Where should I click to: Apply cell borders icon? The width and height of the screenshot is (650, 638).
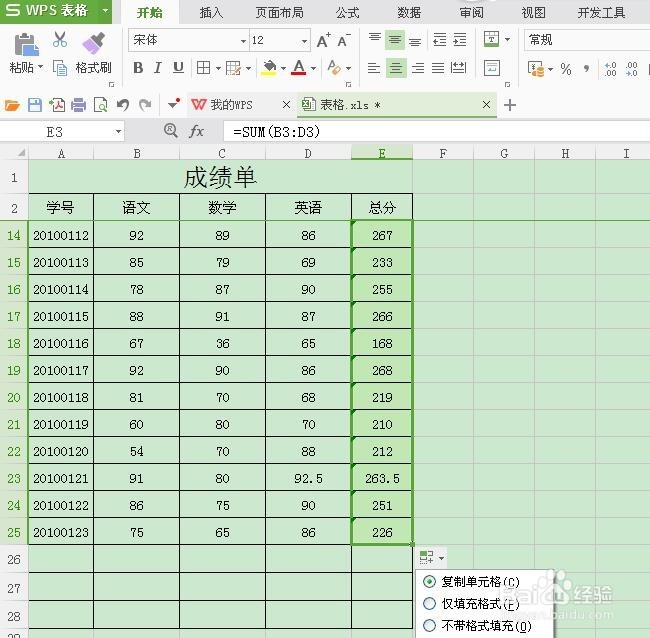pyautogui.click(x=203, y=68)
